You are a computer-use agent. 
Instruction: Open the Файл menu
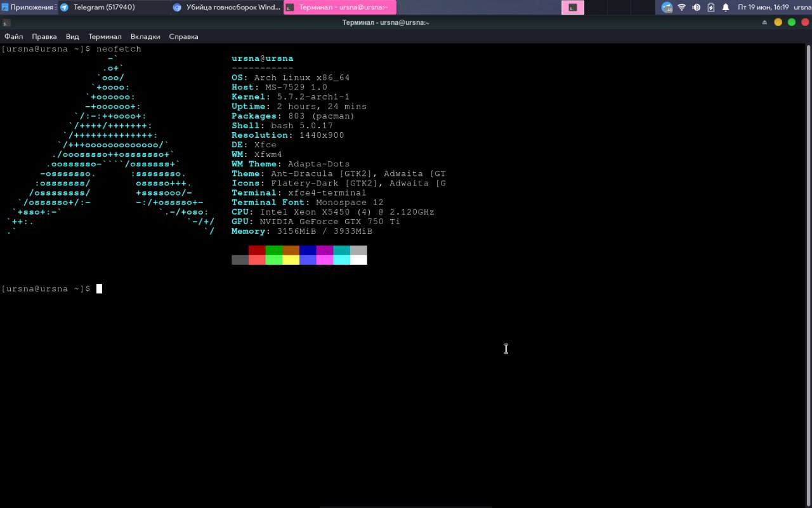(x=13, y=37)
